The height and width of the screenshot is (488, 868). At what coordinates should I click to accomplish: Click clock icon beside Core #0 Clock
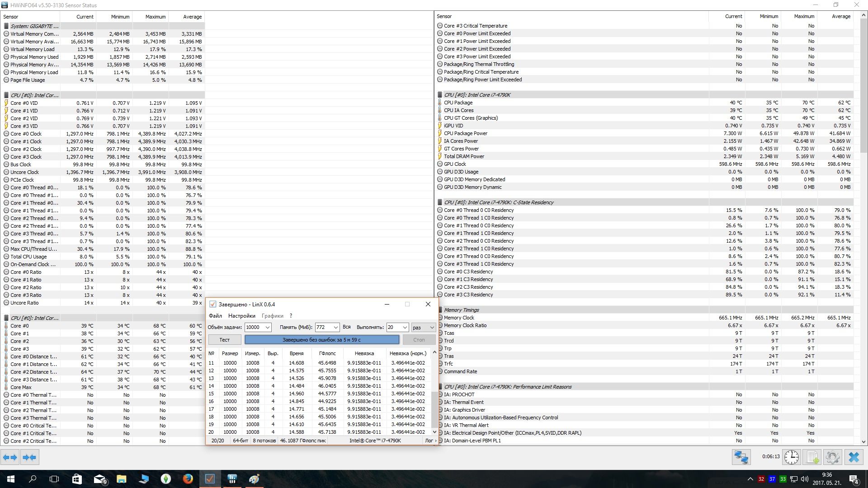pos(6,134)
